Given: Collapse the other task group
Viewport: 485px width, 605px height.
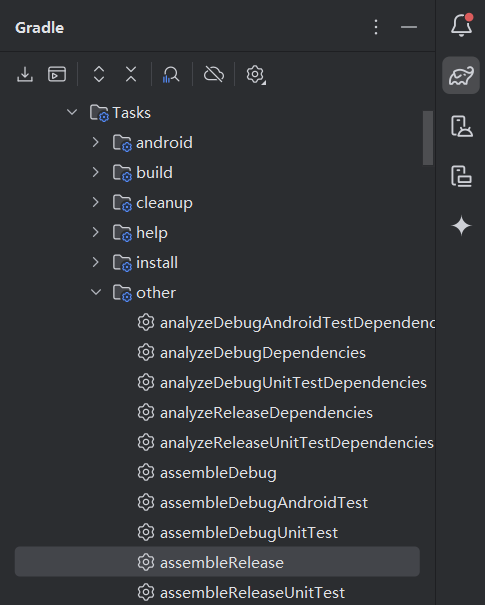Looking at the screenshot, I should click(x=96, y=292).
